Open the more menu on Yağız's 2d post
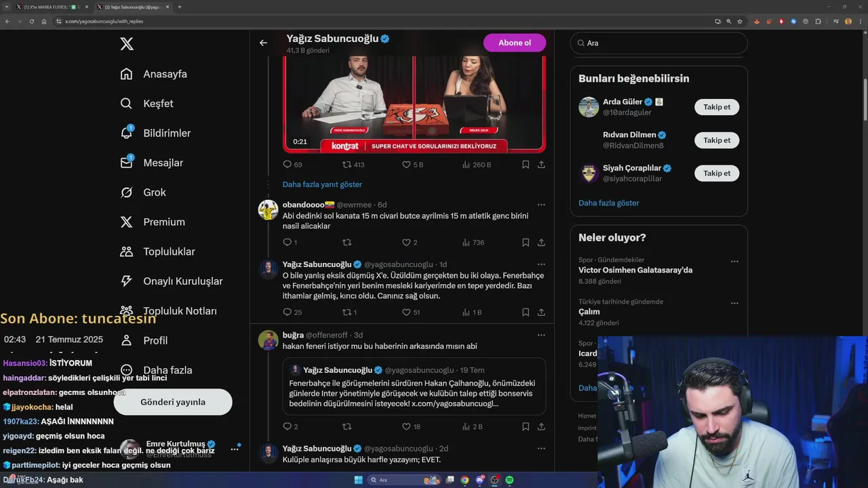The width and height of the screenshot is (868, 488). pos(541,449)
